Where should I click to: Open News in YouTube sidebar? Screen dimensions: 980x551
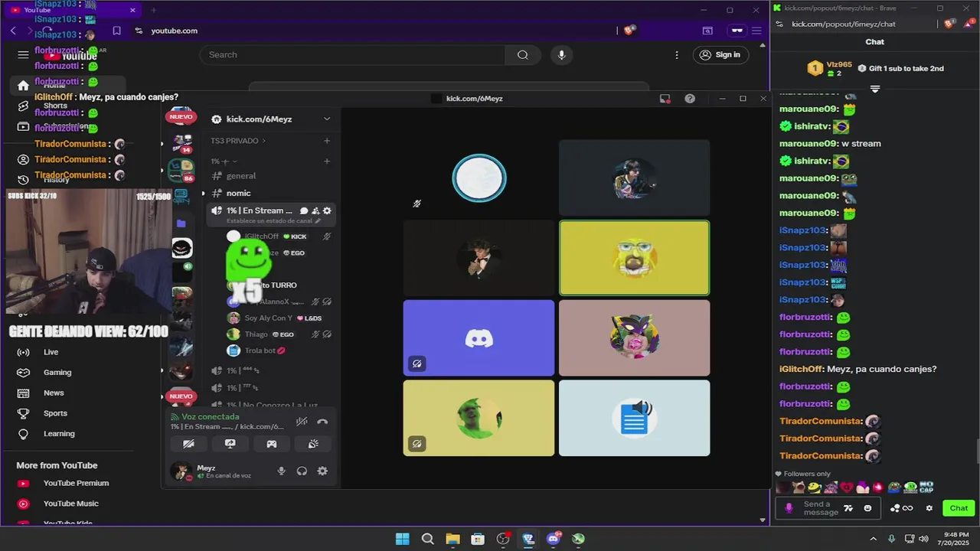pos(54,393)
